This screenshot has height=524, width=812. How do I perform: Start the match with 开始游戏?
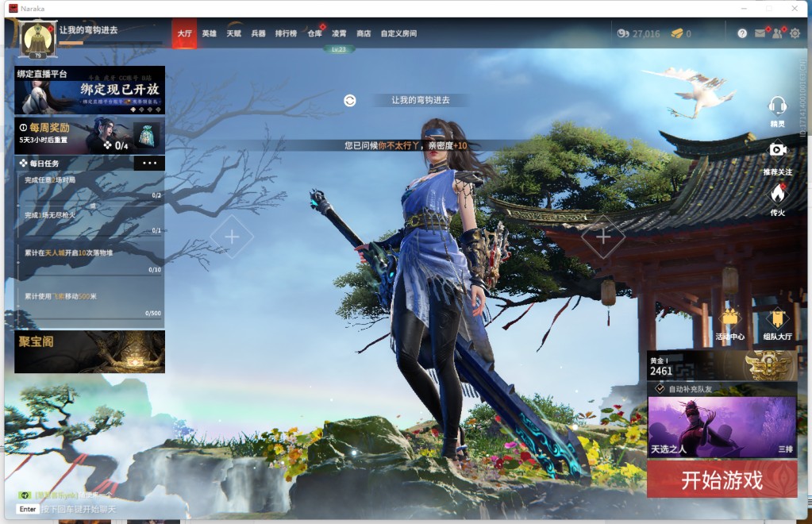[x=722, y=480]
